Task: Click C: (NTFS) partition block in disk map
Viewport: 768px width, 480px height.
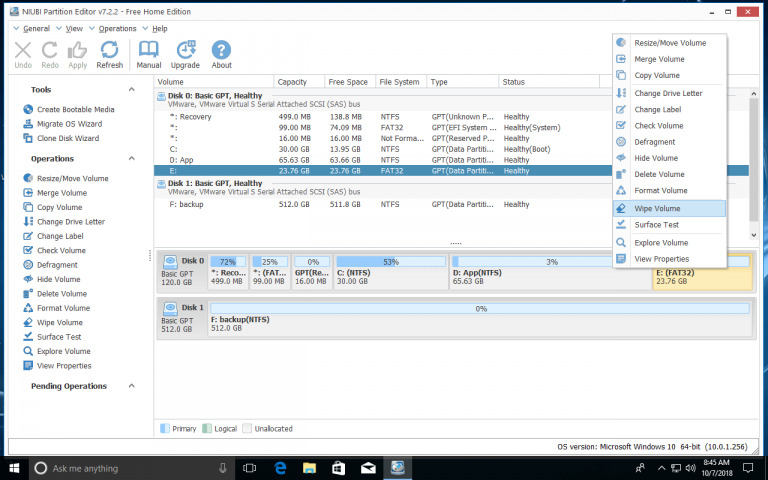Action: 390,272
